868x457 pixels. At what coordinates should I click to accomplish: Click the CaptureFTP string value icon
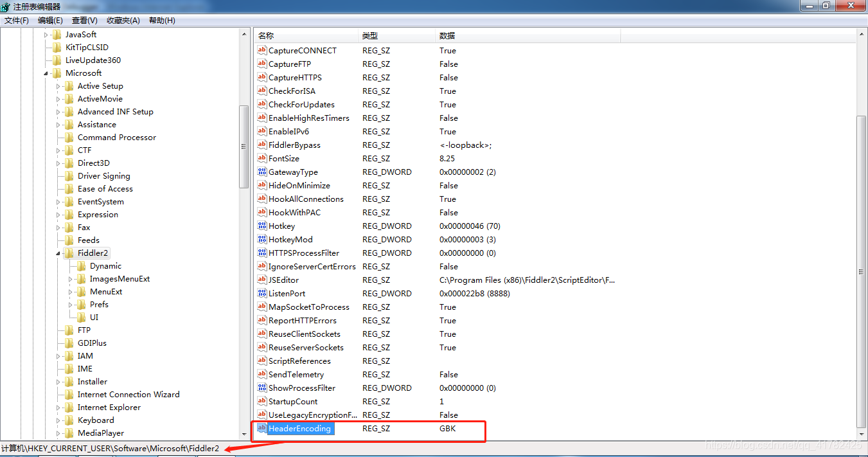click(x=261, y=64)
